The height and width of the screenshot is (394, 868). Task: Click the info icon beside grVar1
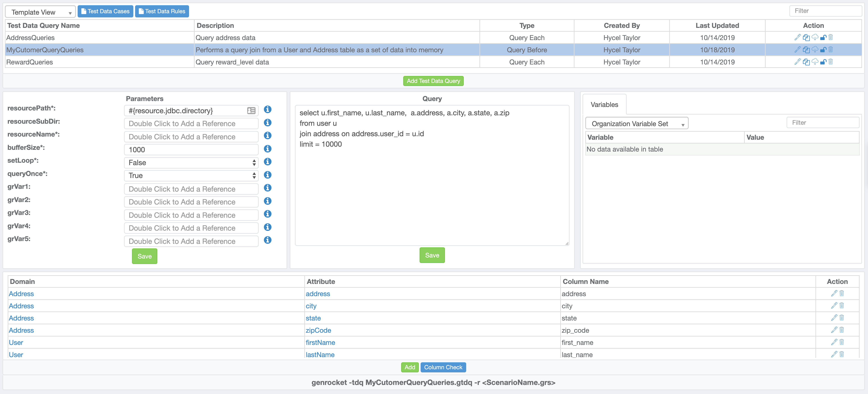pyautogui.click(x=268, y=188)
